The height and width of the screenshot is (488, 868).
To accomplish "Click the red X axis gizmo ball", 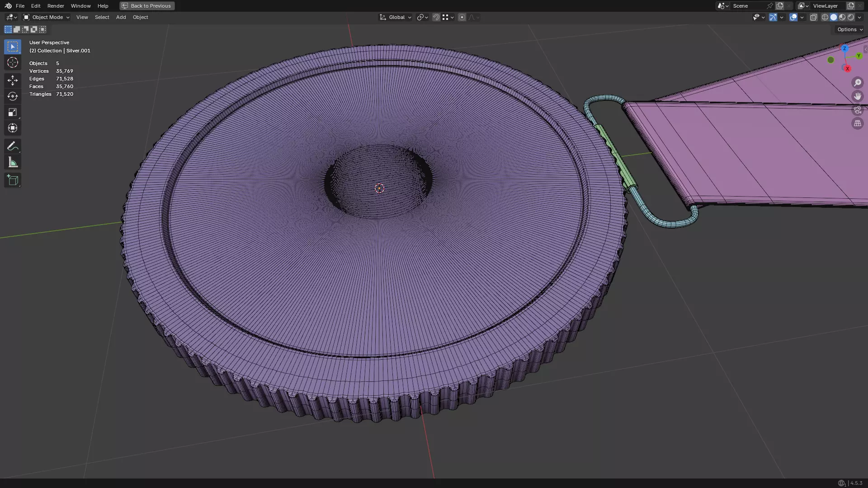I will pyautogui.click(x=847, y=69).
